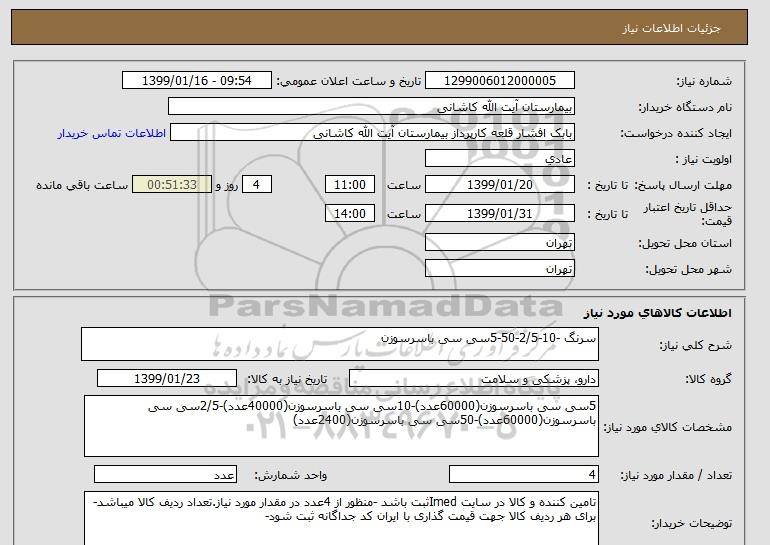Click the label شهر محل تحویل
Image resolution: width=770 pixels, height=545 pixels.
(688, 269)
